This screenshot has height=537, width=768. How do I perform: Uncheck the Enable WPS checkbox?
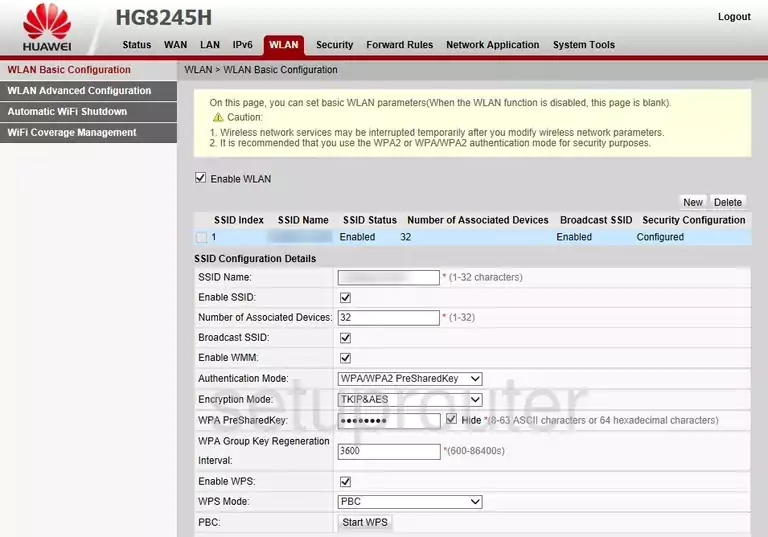pos(345,482)
